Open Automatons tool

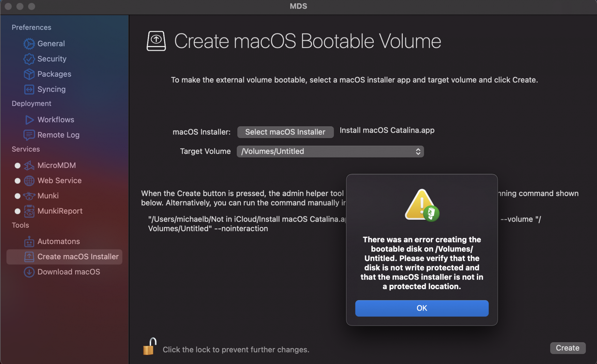pos(59,241)
